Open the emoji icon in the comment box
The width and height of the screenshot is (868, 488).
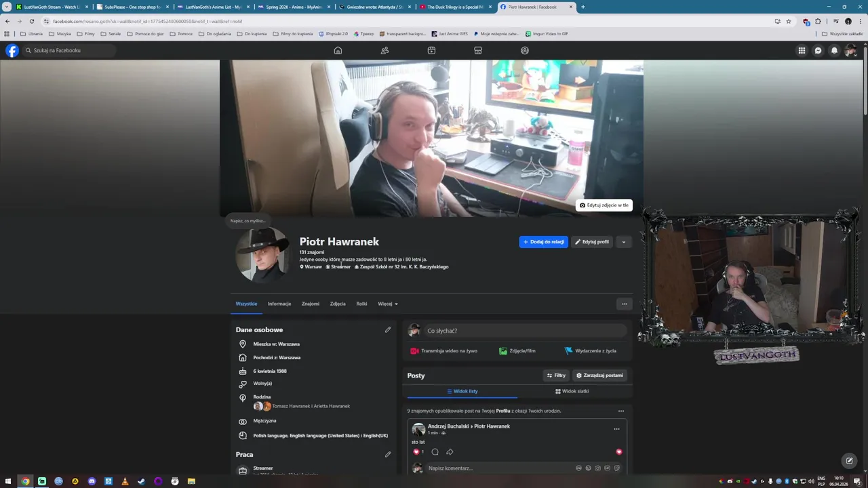coord(588,468)
